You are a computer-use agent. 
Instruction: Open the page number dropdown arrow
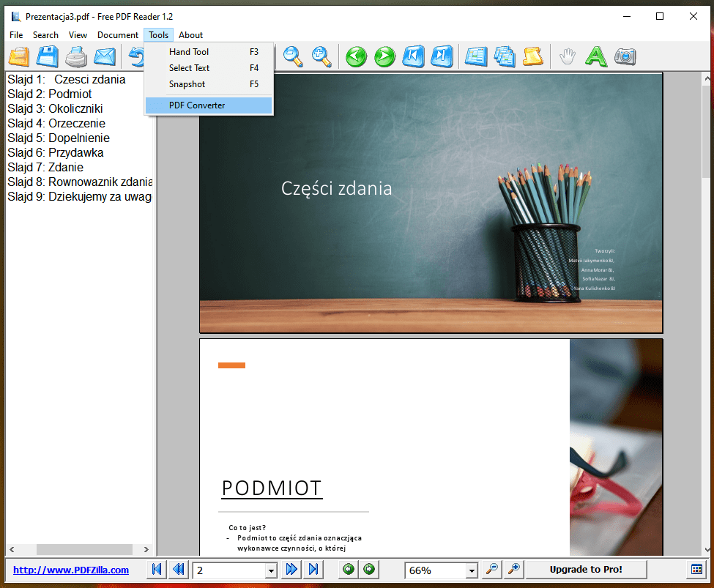pos(271,570)
